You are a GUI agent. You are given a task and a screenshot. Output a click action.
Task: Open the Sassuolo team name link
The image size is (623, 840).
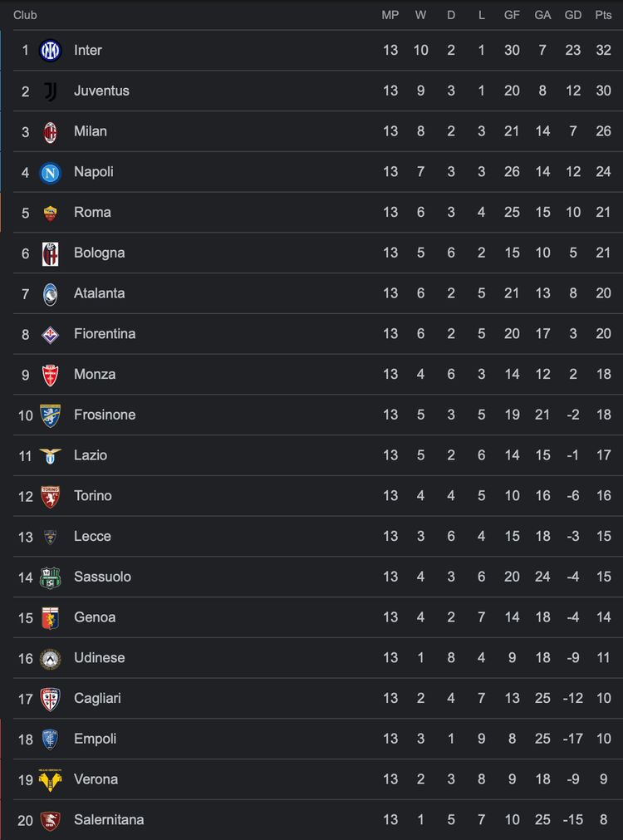point(103,577)
